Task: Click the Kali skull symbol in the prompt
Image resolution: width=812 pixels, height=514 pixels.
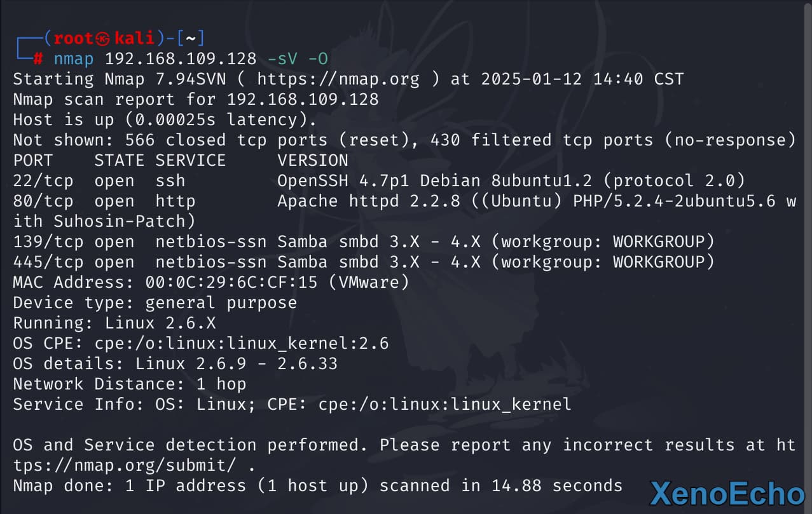Action: pyautogui.click(x=104, y=39)
